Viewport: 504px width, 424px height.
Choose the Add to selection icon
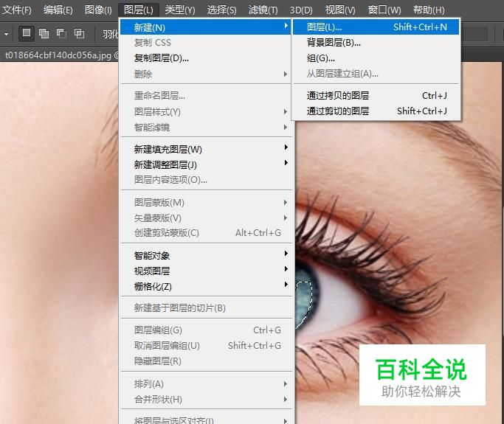[44, 33]
